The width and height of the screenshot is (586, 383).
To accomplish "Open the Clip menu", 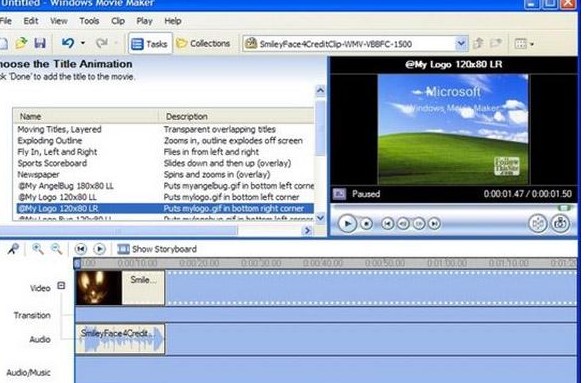I will [118, 21].
